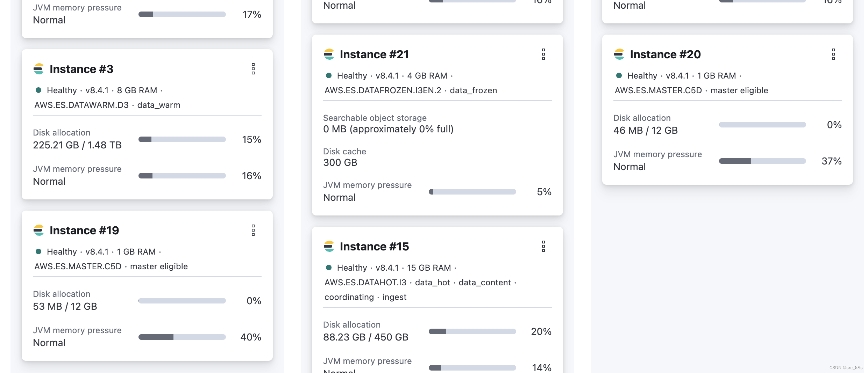Open the Instance #3 options menu

pyautogui.click(x=253, y=69)
